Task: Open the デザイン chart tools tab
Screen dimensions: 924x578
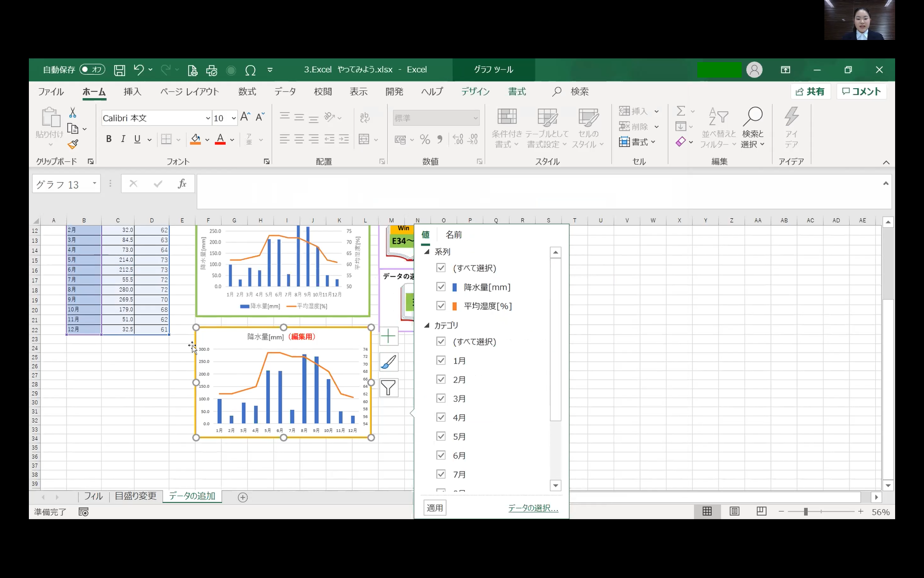Action: tap(475, 92)
